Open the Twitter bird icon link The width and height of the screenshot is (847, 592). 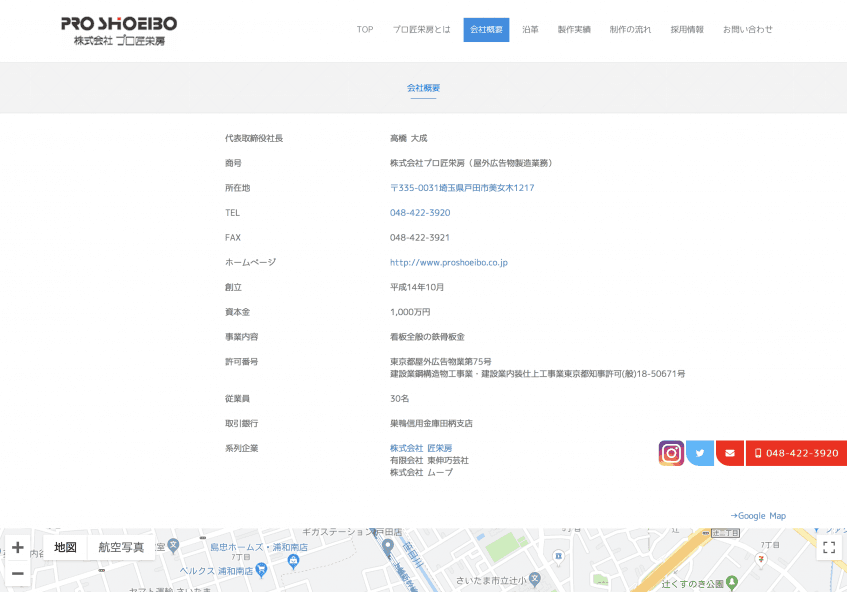[x=700, y=453]
